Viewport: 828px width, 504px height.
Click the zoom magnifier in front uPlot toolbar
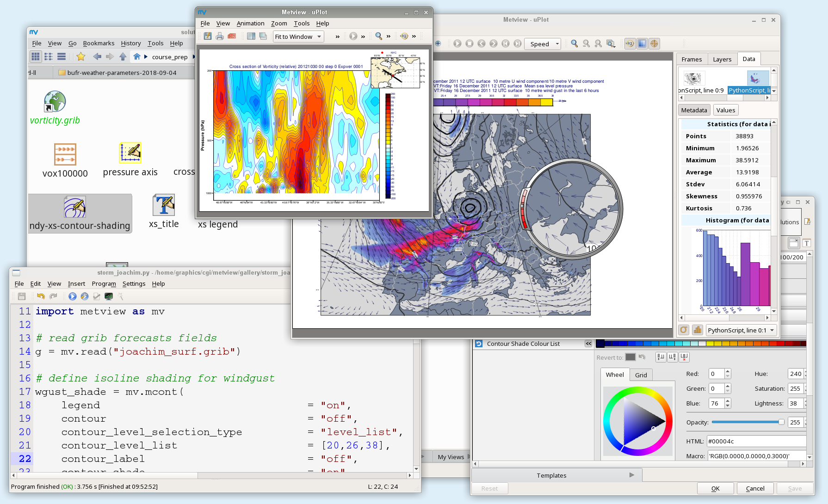tap(378, 36)
